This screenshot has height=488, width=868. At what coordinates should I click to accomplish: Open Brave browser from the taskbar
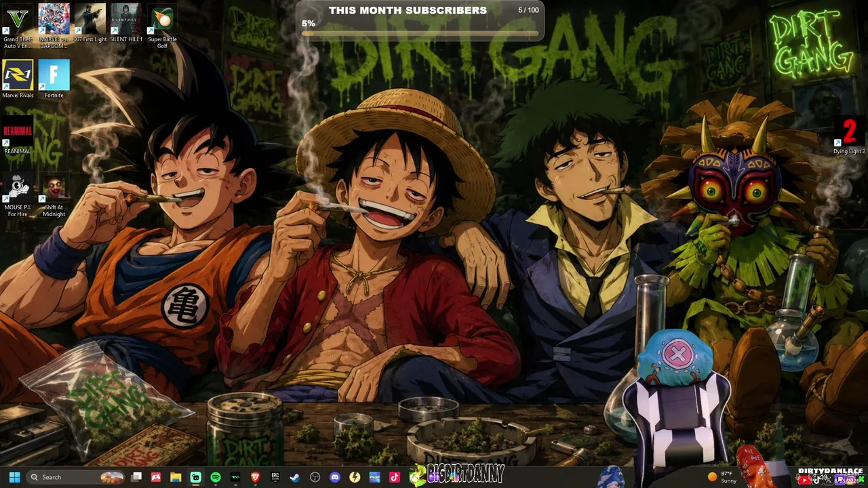tap(255, 477)
